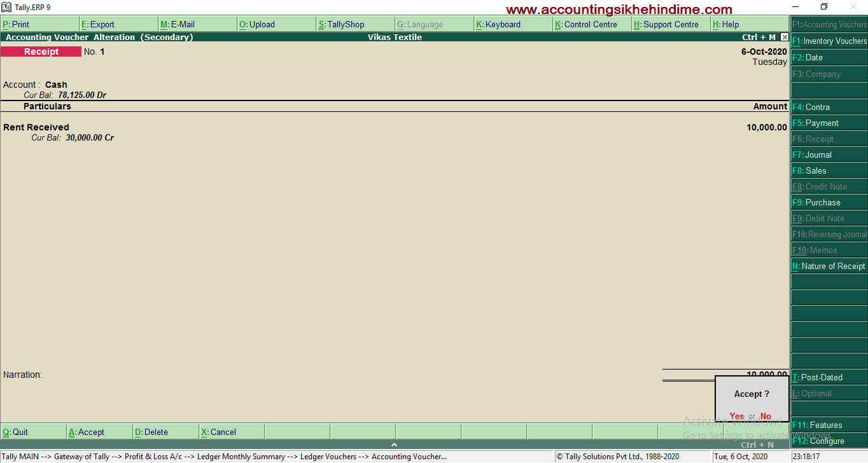Screen dimensions: 868x463
Task: Click the Amount column header
Action: [770, 106]
